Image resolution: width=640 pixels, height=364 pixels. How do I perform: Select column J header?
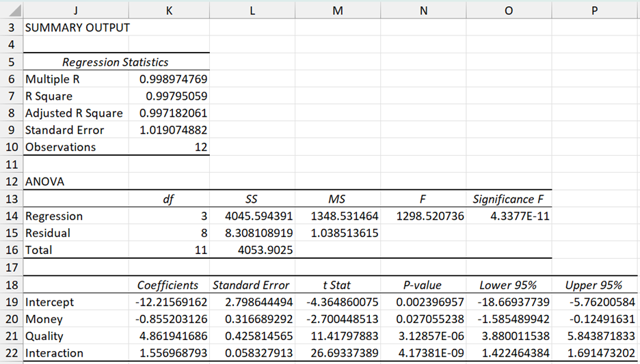75,11
